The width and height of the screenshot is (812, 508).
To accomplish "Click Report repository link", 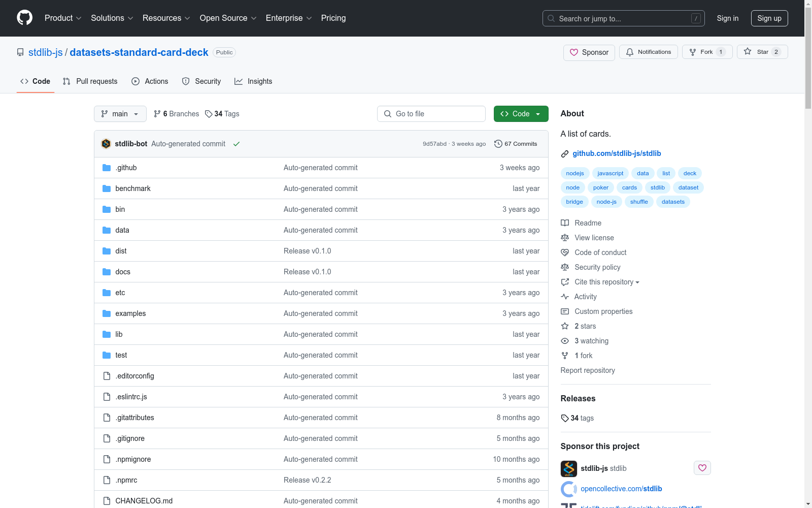I will tap(588, 370).
